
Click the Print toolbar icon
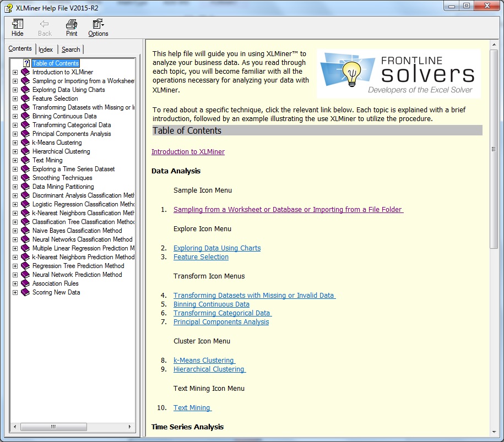pos(72,24)
